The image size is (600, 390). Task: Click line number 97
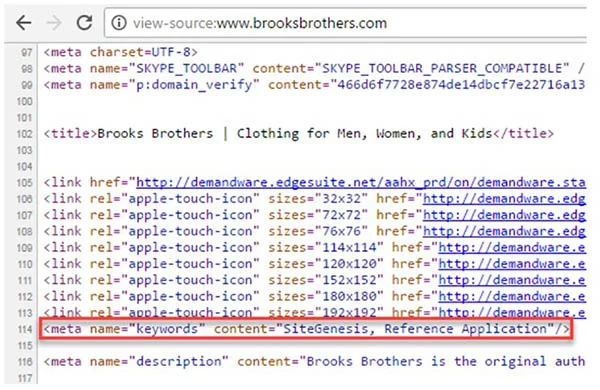(x=26, y=52)
